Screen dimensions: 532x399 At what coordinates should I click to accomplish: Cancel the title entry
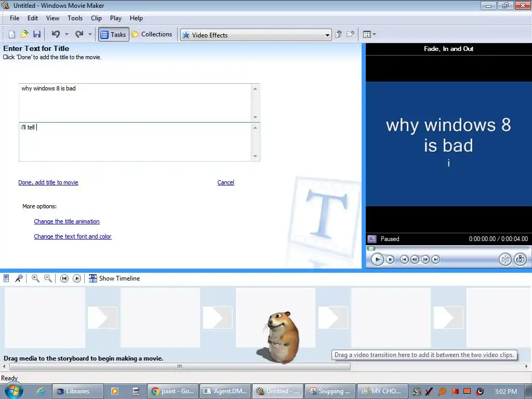[225, 182]
